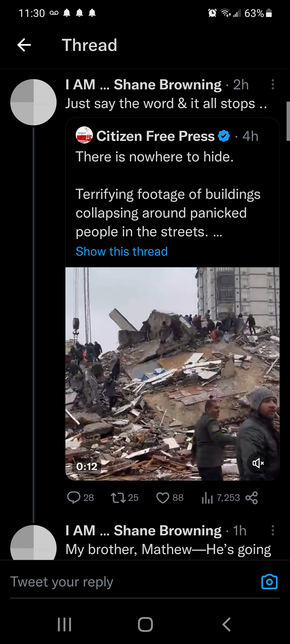This screenshot has height=644, width=290.
Task: Tap the Tweet your reply field
Action: tap(133, 582)
